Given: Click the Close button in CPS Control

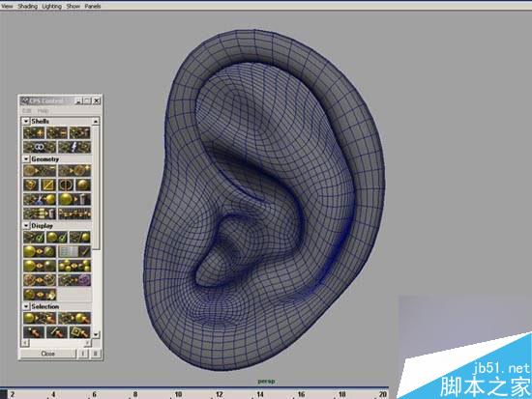Looking at the screenshot, I should click(48, 354).
